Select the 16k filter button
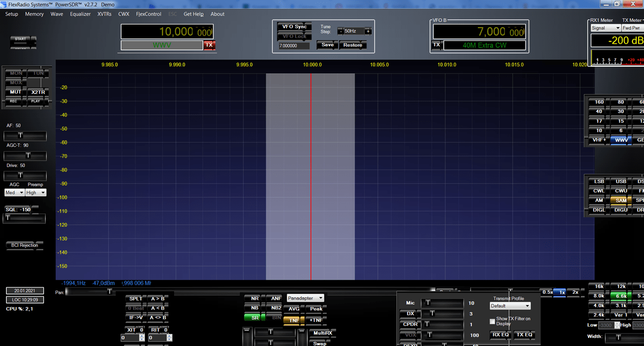This screenshot has width=644, height=346. click(599, 286)
